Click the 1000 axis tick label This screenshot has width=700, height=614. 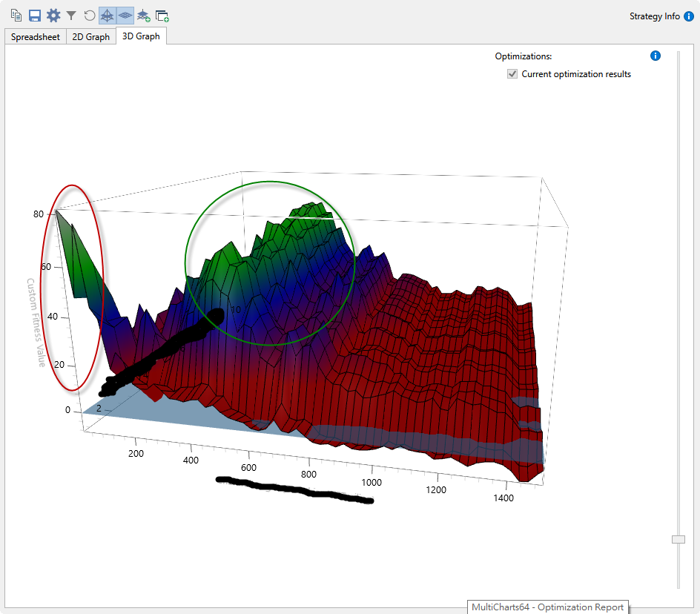(x=372, y=482)
